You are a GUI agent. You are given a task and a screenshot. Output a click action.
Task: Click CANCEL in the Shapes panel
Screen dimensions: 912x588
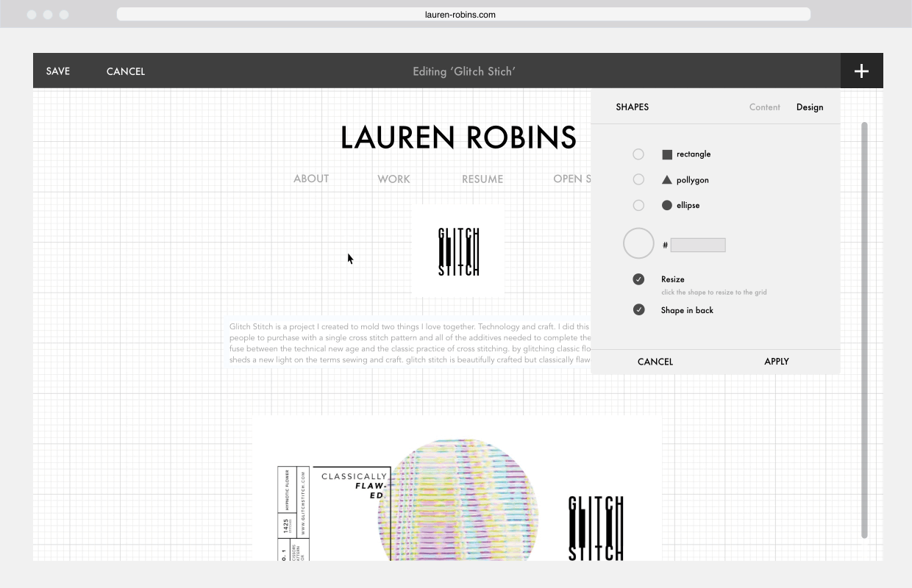pyautogui.click(x=655, y=362)
